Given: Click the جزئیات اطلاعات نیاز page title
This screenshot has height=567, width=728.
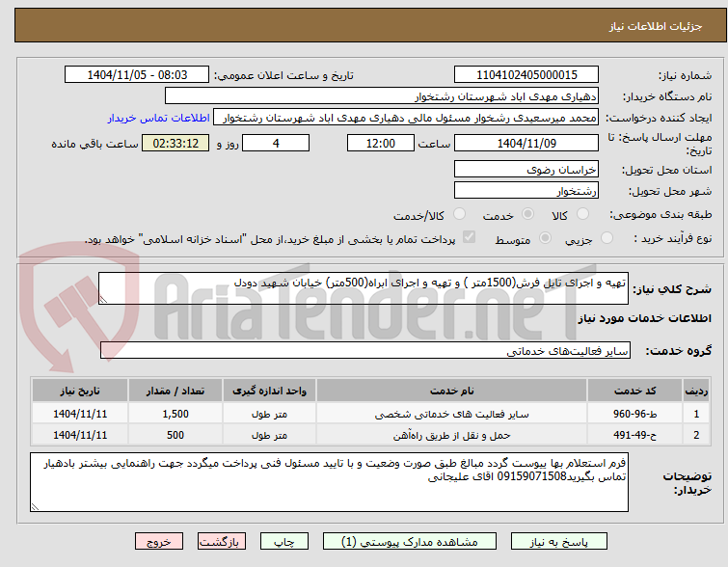Looking at the screenshot, I should (x=655, y=26).
